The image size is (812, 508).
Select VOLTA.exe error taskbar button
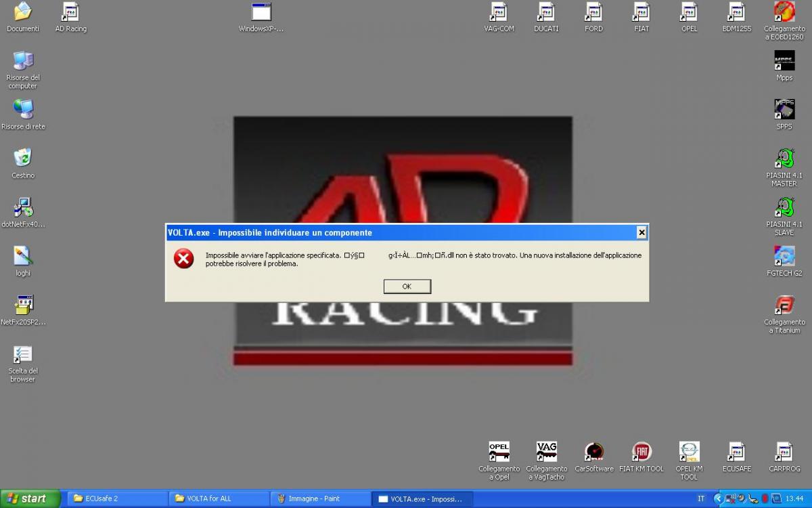click(422, 499)
